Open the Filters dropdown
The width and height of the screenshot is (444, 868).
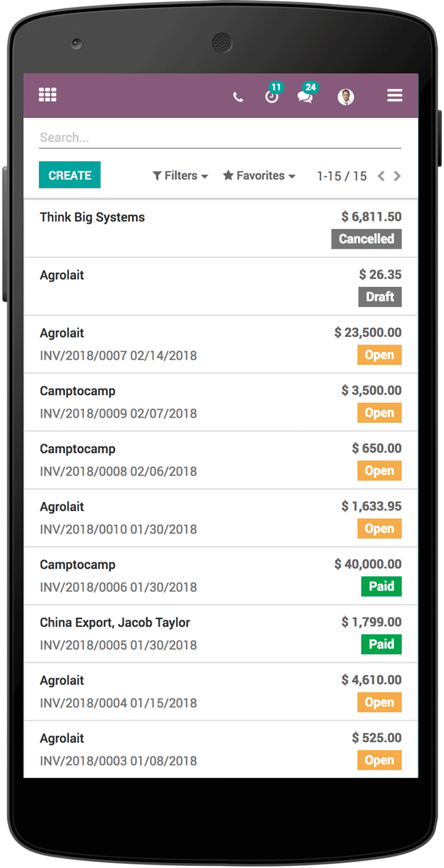[180, 176]
